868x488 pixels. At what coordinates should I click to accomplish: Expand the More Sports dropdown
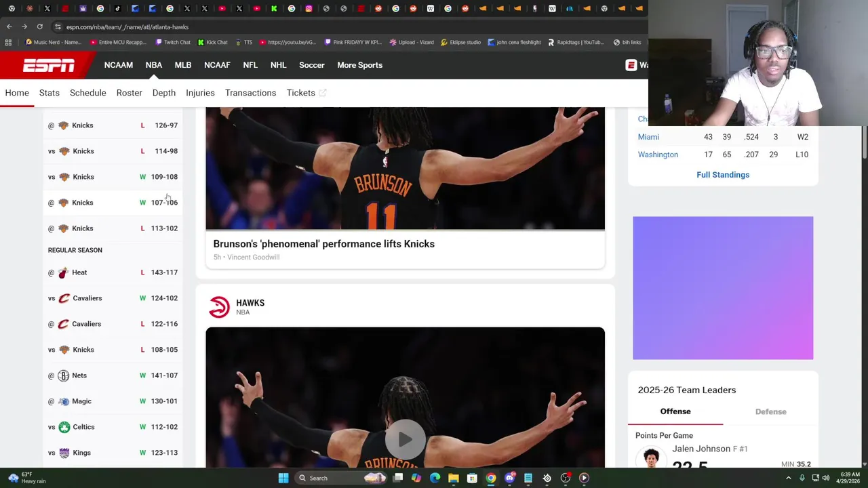[359, 65]
